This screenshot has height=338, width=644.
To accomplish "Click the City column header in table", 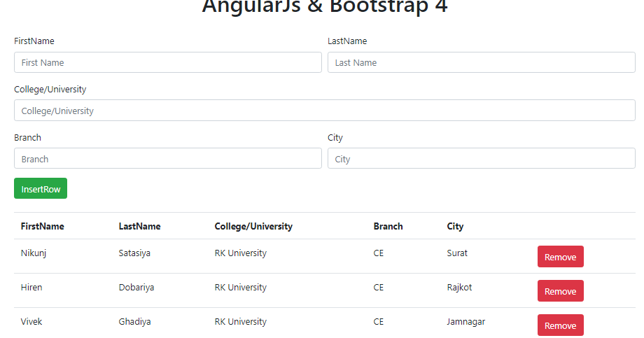I will [x=455, y=226].
